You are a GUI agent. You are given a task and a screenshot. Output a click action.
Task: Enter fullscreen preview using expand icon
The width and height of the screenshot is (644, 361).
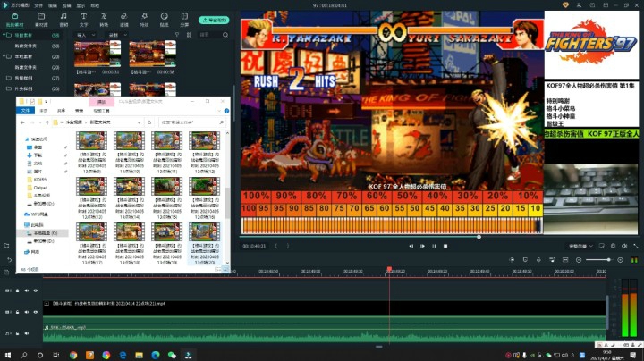[x=636, y=246]
